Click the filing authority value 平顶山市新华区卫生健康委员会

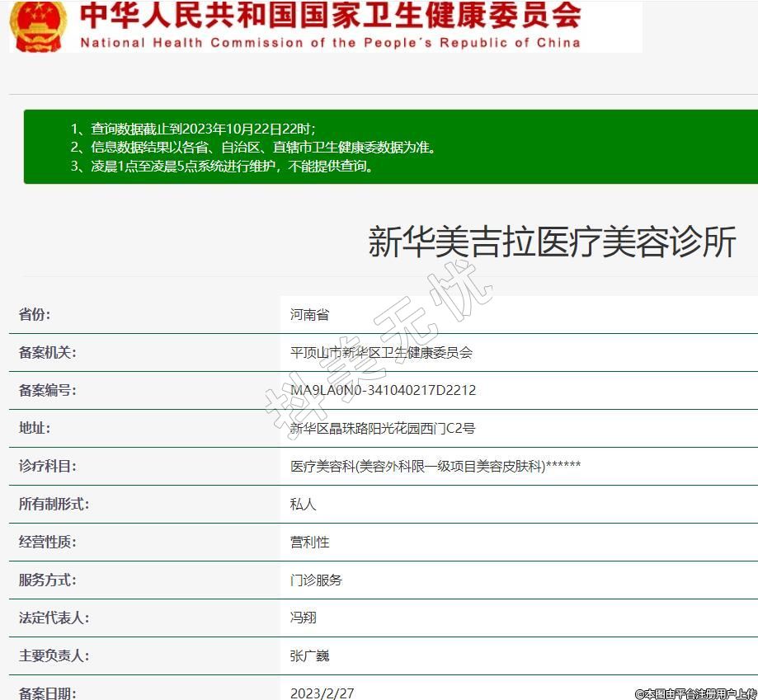[x=381, y=352]
